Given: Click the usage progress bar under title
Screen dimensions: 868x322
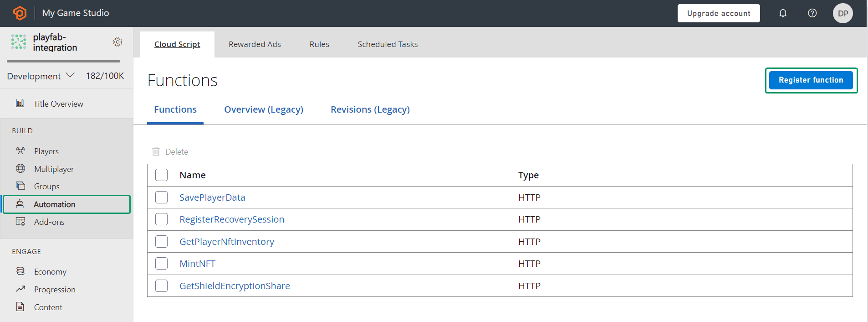Looking at the screenshot, I should (x=63, y=61).
